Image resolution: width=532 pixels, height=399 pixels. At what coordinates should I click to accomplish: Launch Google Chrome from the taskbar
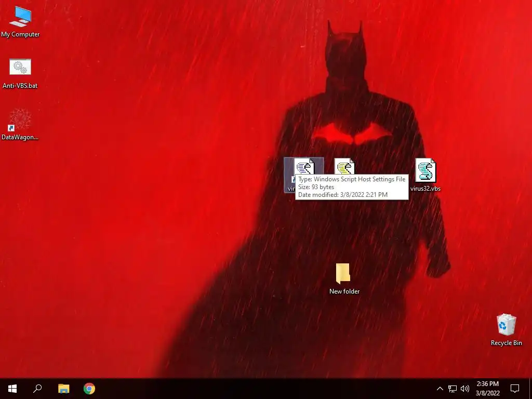[89, 389]
